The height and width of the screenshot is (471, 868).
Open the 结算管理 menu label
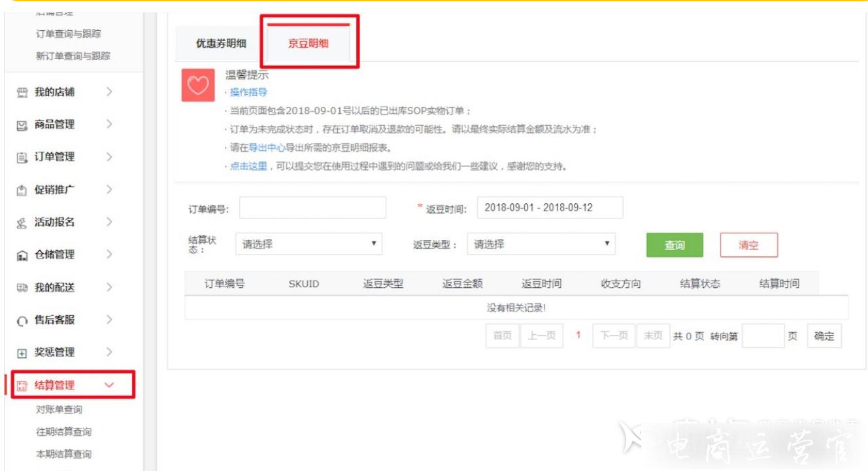[x=54, y=385]
